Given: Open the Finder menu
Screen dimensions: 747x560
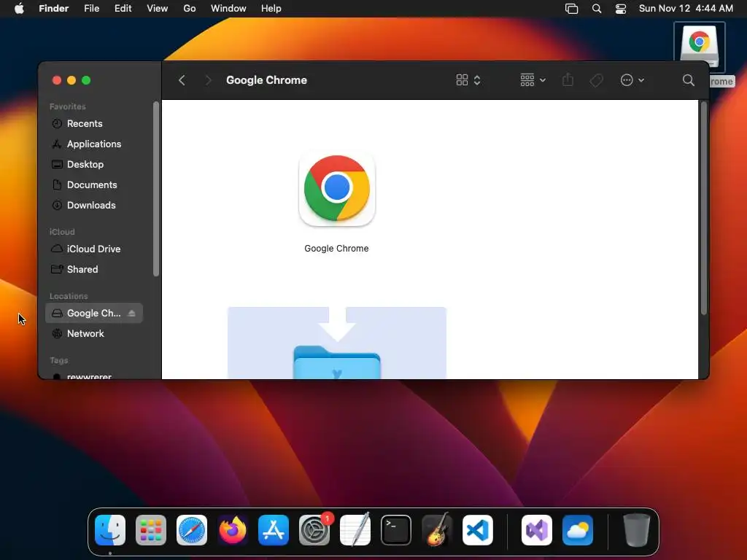Looking at the screenshot, I should (54, 9).
